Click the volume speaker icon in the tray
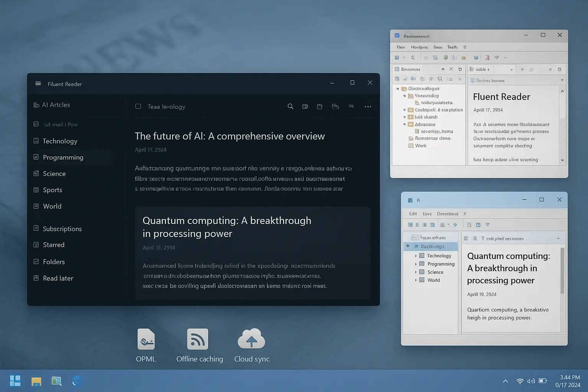The width and height of the screenshot is (588, 392). 531,381
